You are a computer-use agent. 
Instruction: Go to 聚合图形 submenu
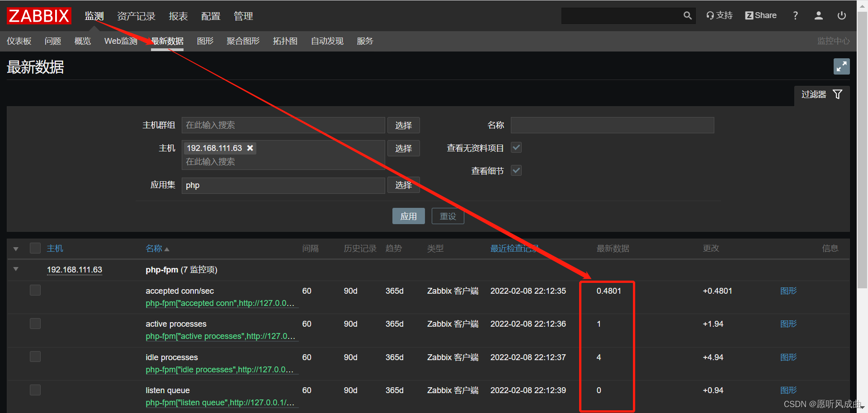(x=243, y=41)
